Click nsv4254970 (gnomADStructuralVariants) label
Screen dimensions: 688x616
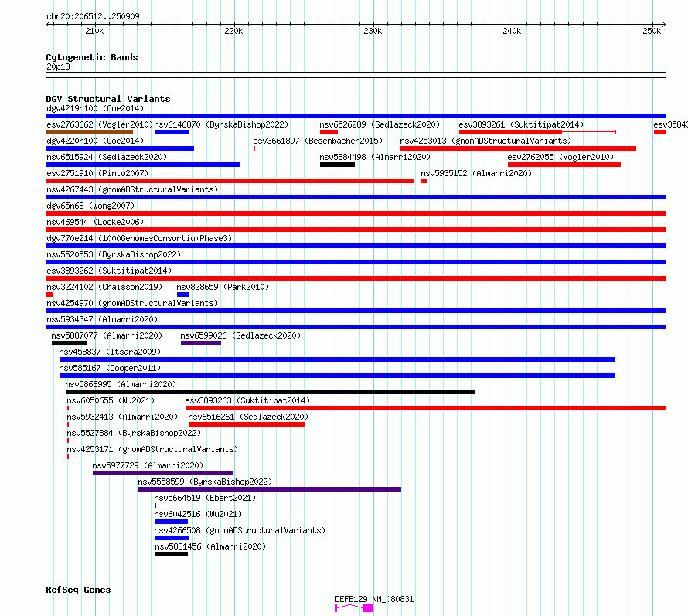coord(132,303)
